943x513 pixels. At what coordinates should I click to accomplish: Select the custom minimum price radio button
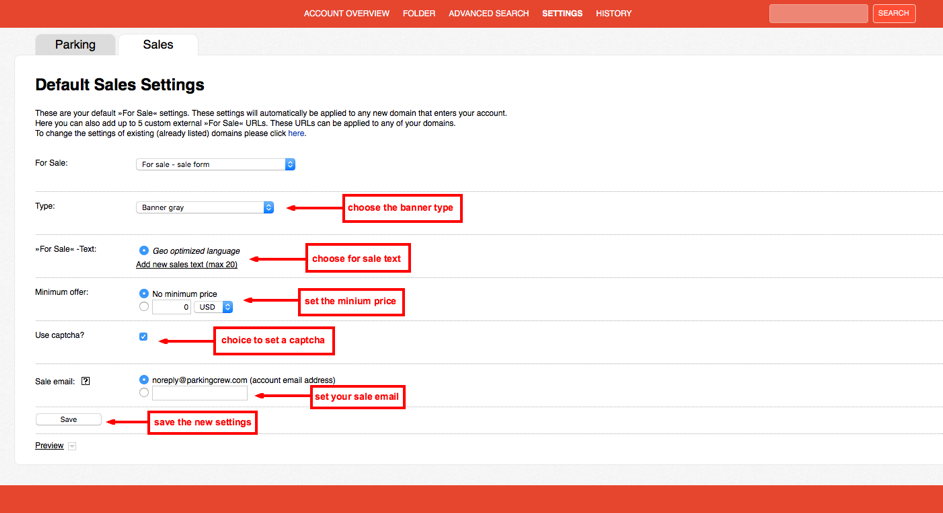pos(144,307)
